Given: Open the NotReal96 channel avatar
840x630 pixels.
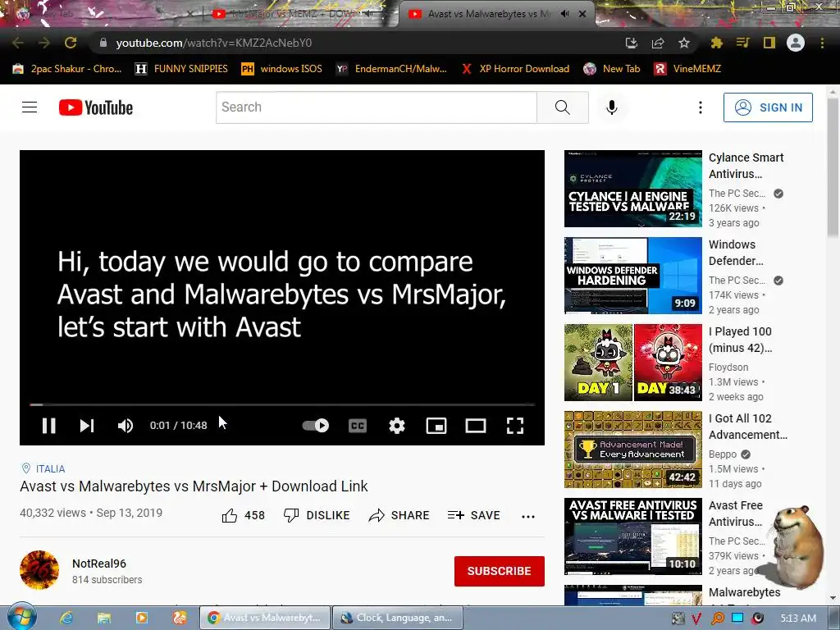Looking at the screenshot, I should pyautogui.click(x=39, y=570).
